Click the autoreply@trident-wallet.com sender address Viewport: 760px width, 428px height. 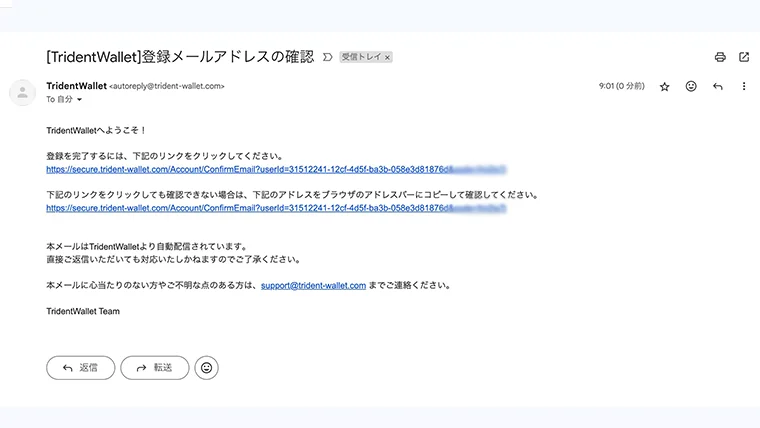(167, 87)
